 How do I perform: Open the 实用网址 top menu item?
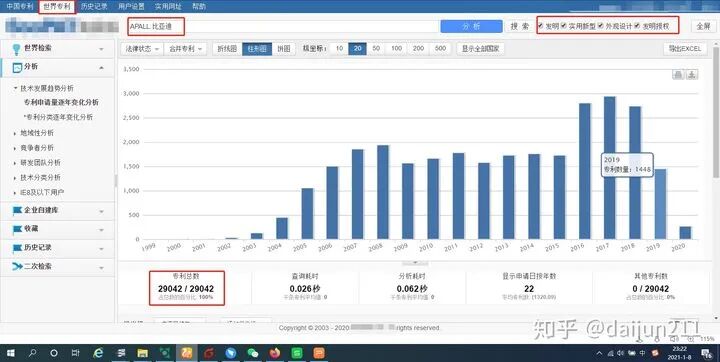pyautogui.click(x=168, y=6)
